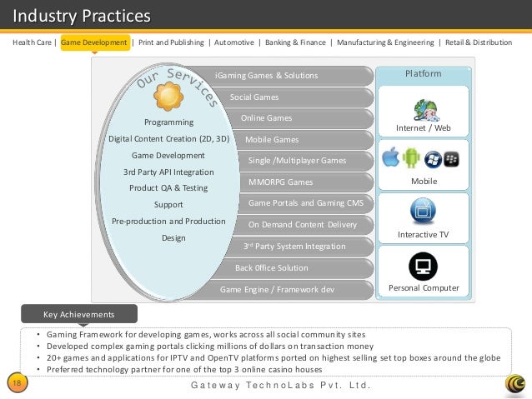The width and height of the screenshot is (532, 399).
Task: Click Gateway TechnoLabs Pvt. Ltd. footer text
Action: tap(281, 385)
